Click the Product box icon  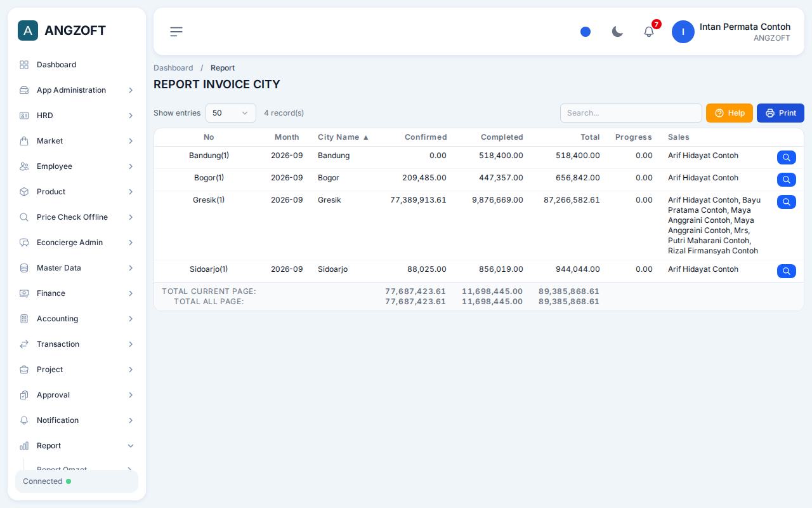click(24, 192)
